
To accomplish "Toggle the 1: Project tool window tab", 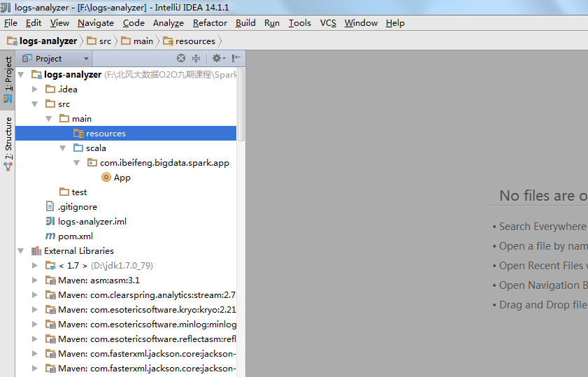I will (8, 80).
